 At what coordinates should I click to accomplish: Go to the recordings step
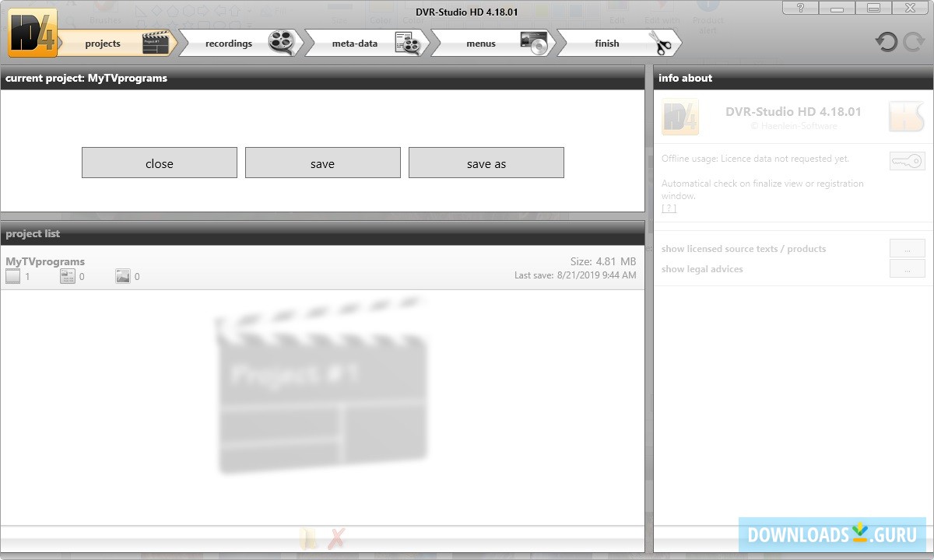coord(241,43)
